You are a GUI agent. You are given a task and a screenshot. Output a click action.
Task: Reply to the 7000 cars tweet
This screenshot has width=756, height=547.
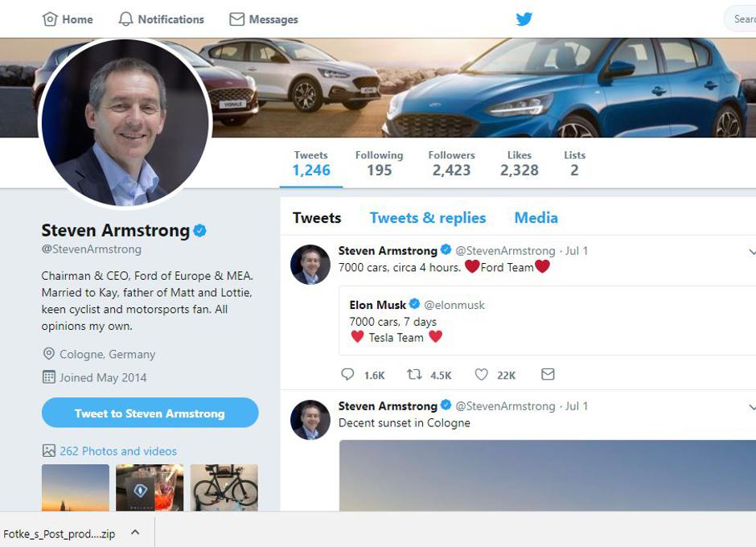coord(347,375)
